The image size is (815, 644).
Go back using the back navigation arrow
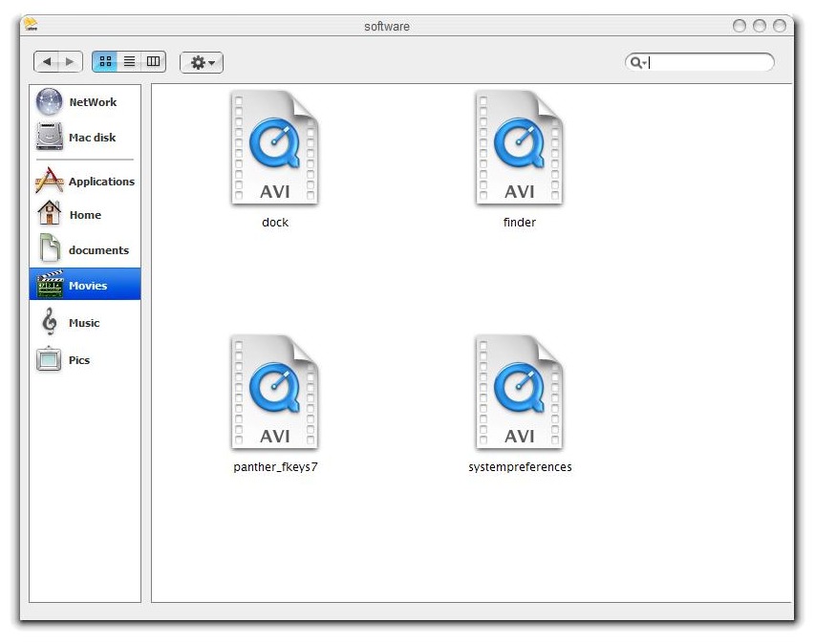pyautogui.click(x=48, y=61)
